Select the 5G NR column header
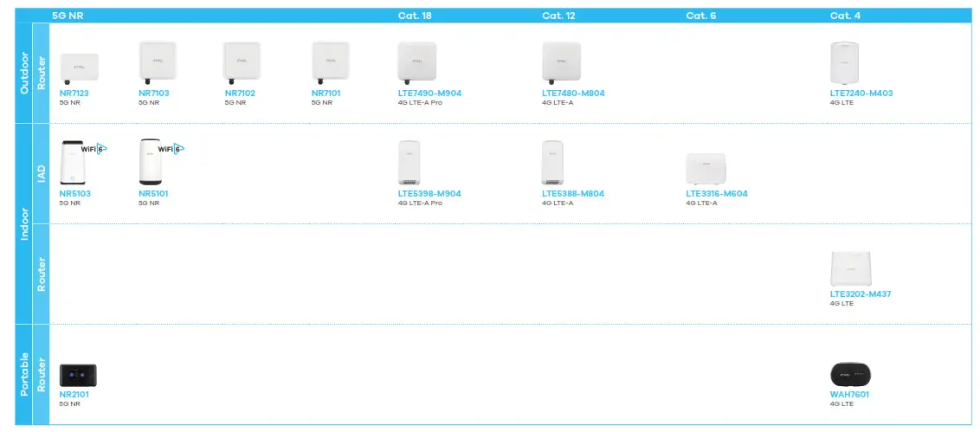 [x=68, y=16]
